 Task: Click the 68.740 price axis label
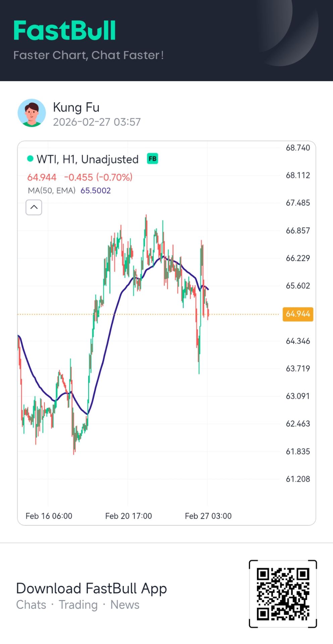pyautogui.click(x=298, y=148)
